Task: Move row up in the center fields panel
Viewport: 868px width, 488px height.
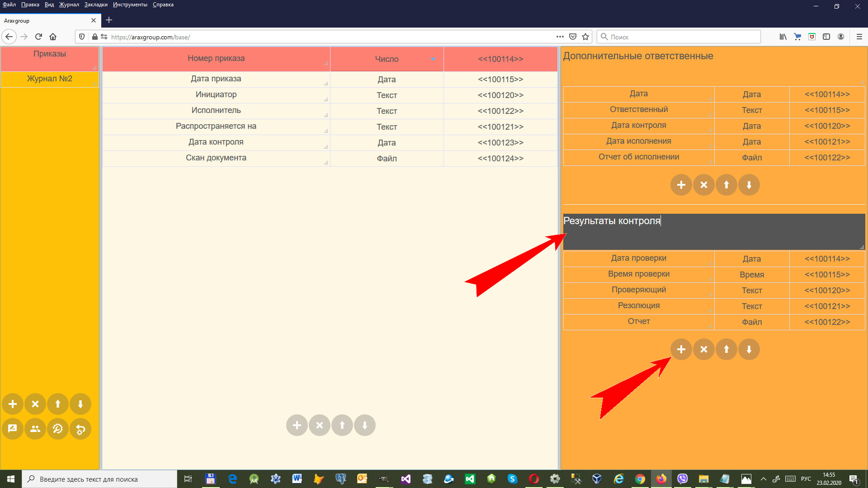Action: coord(342,425)
